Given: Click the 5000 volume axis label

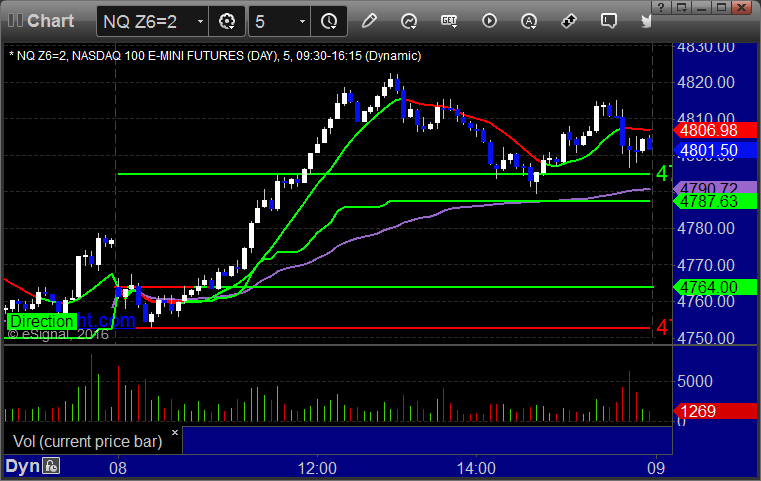Looking at the screenshot, I should pos(695,381).
